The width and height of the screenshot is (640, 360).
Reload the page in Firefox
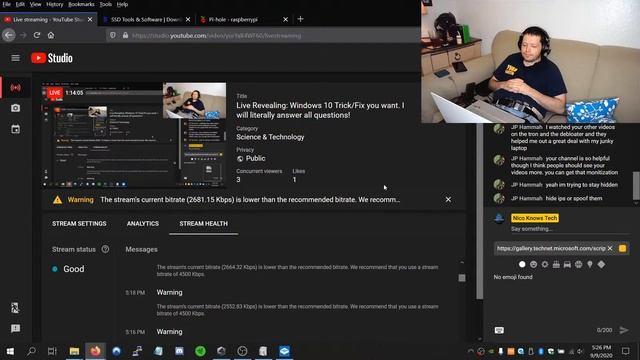click(x=37, y=36)
